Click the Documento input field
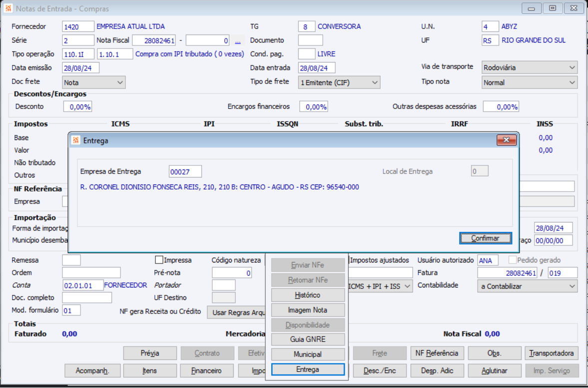The height and width of the screenshot is (388, 588). click(x=311, y=40)
